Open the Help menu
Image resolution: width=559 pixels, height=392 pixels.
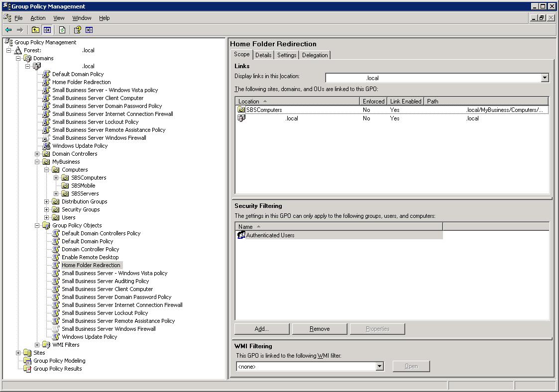[104, 18]
